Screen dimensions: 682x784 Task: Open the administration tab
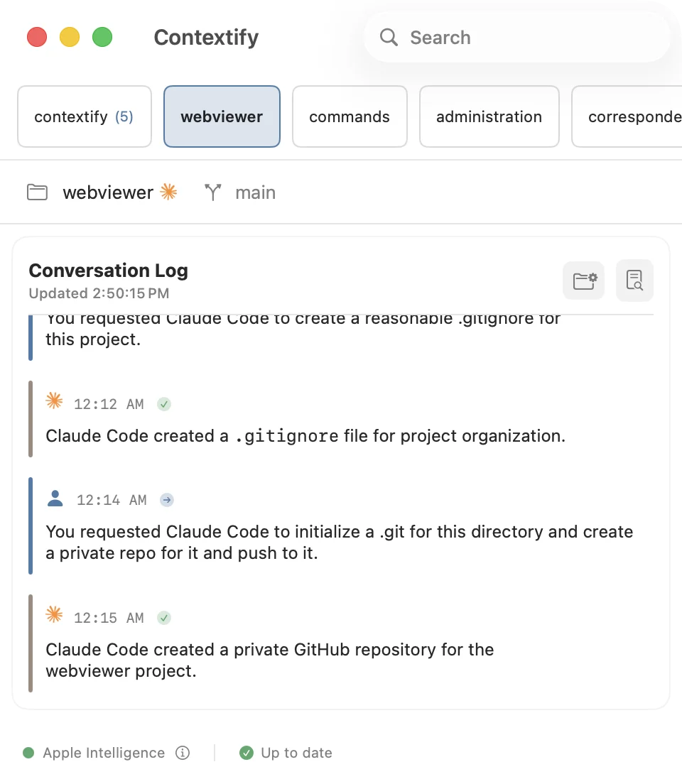coord(489,116)
